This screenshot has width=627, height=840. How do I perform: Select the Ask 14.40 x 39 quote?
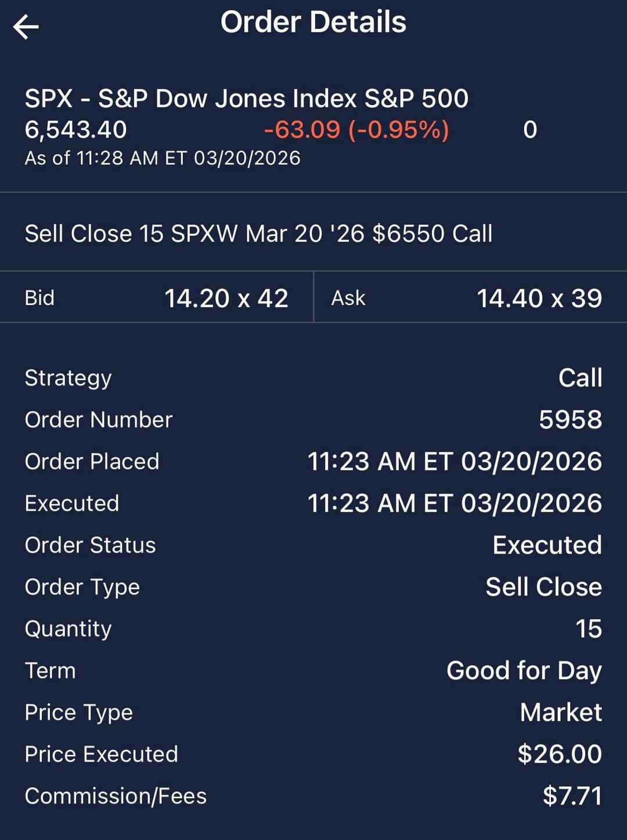539,298
